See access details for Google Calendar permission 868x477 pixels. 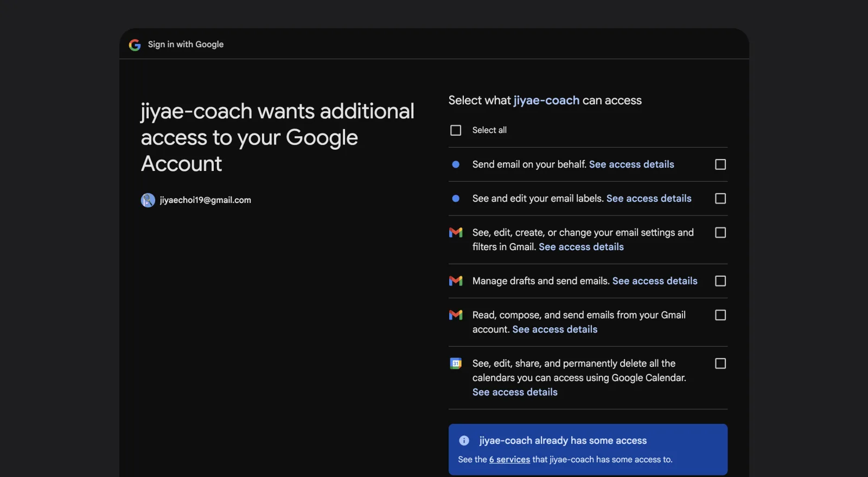pos(515,392)
